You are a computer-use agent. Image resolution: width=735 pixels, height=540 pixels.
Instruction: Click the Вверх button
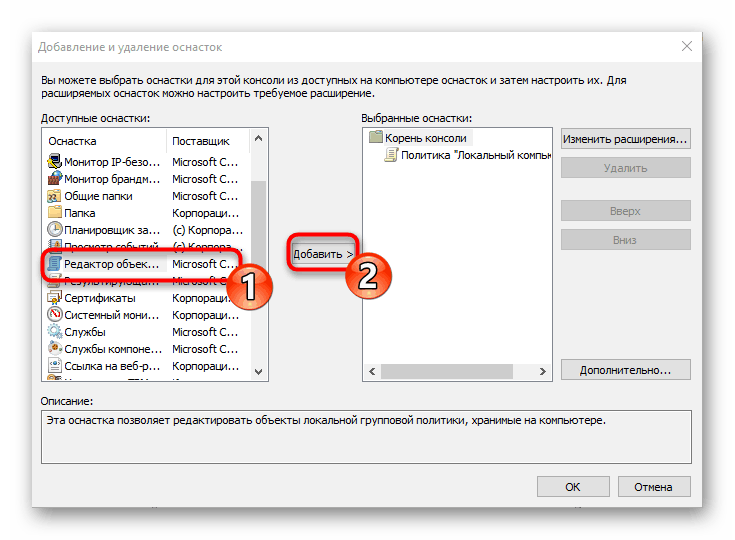coord(625,211)
